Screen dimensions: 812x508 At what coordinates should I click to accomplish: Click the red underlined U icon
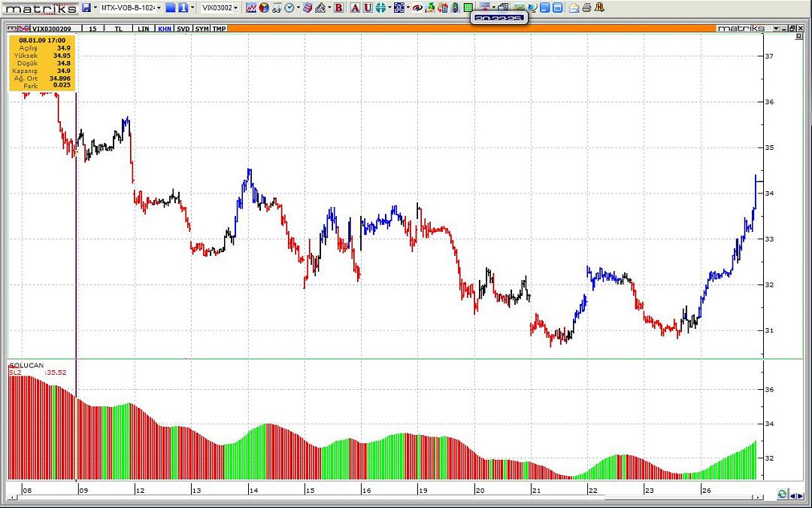coord(367,8)
